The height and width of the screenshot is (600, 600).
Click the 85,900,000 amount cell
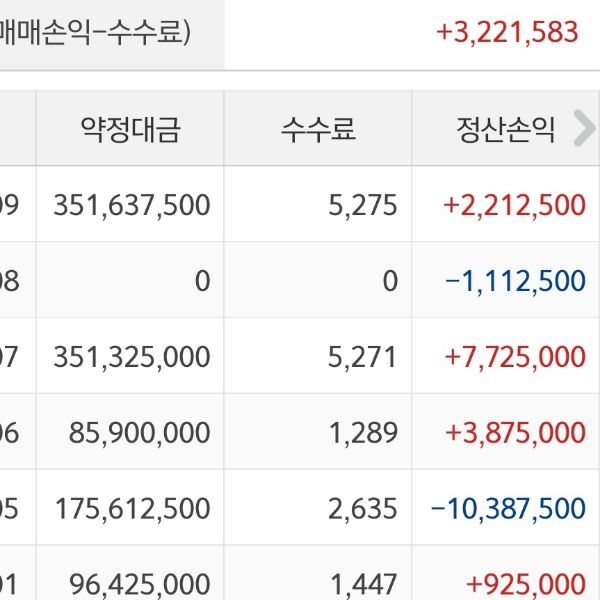click(x=140, y=433)
